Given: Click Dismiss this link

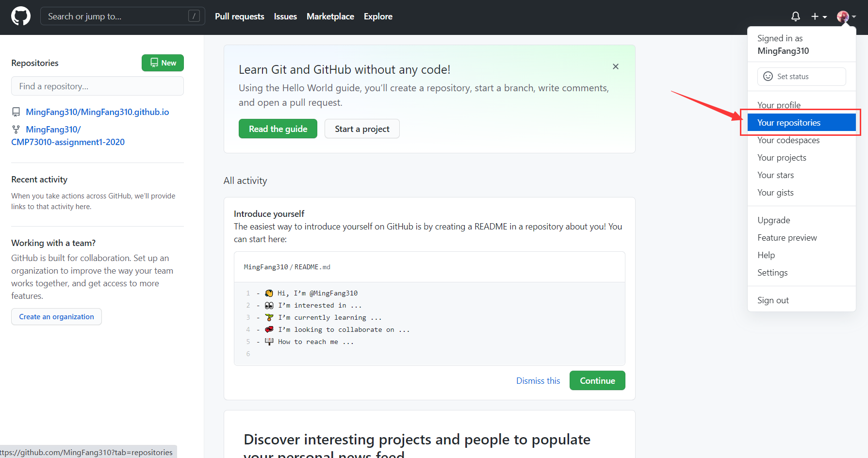Looking at the screenshot, I should pyautogui.click(x=538, y=381).
